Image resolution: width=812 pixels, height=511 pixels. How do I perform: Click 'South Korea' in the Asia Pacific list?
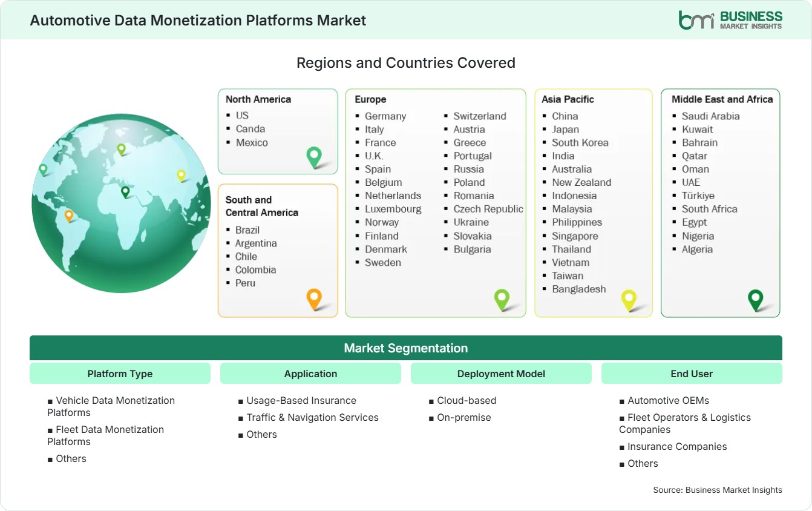[580, 143]
